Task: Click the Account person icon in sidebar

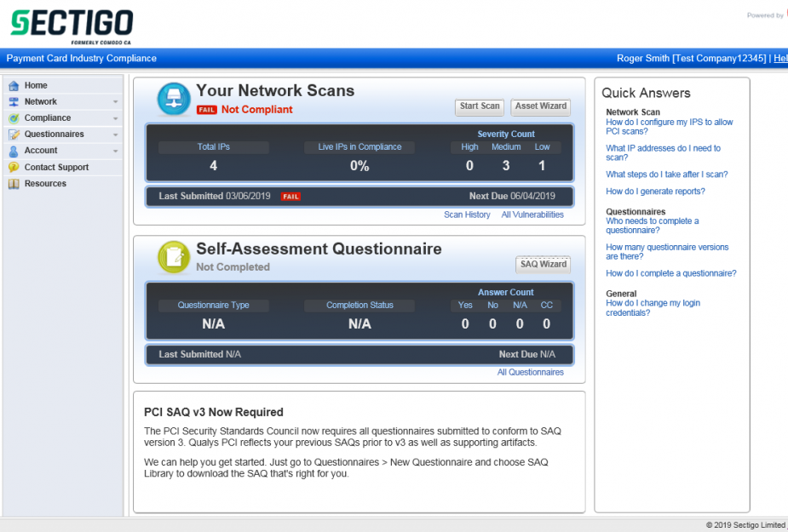Action: pyautogui.click(x=14, y=151)
